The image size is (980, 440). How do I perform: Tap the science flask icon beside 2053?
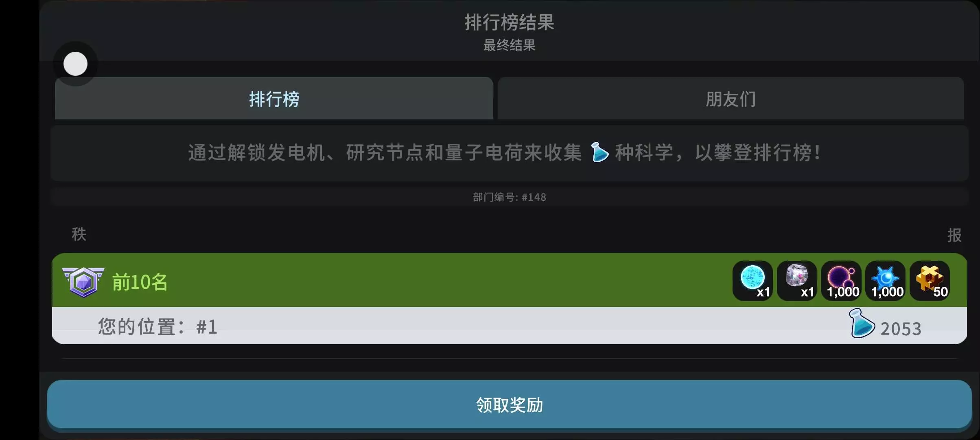point(861,323)
